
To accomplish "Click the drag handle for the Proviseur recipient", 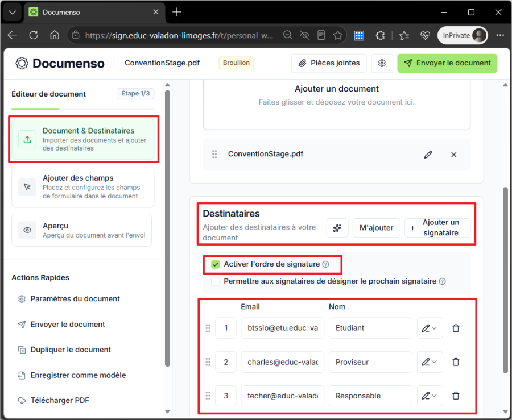I will click(208, 362).
